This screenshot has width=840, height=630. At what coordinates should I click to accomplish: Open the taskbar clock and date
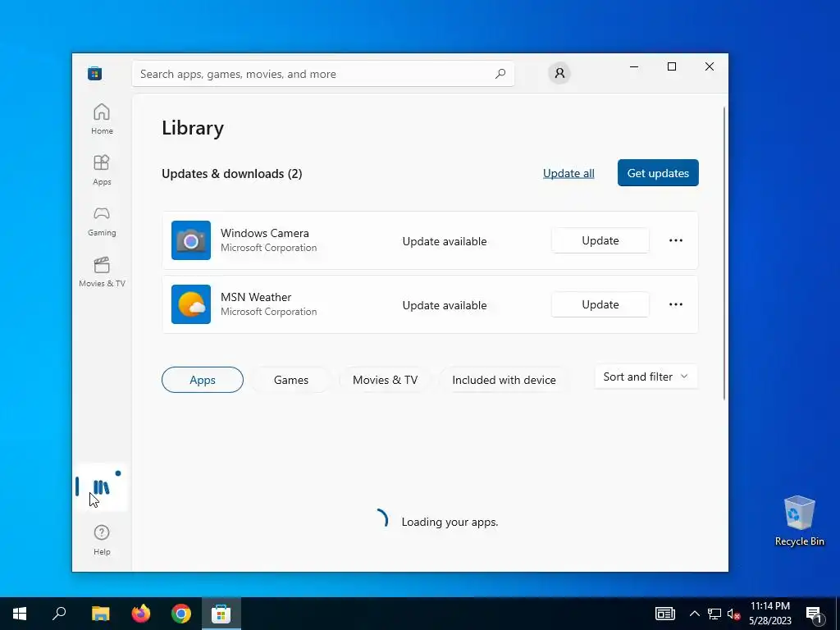click(x=769, y=614)
